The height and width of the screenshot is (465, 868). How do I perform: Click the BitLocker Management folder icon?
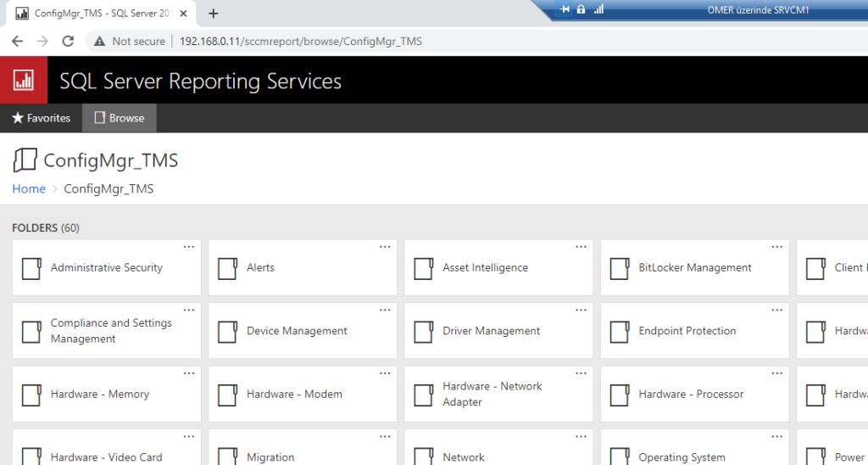(x=620, y=268)
